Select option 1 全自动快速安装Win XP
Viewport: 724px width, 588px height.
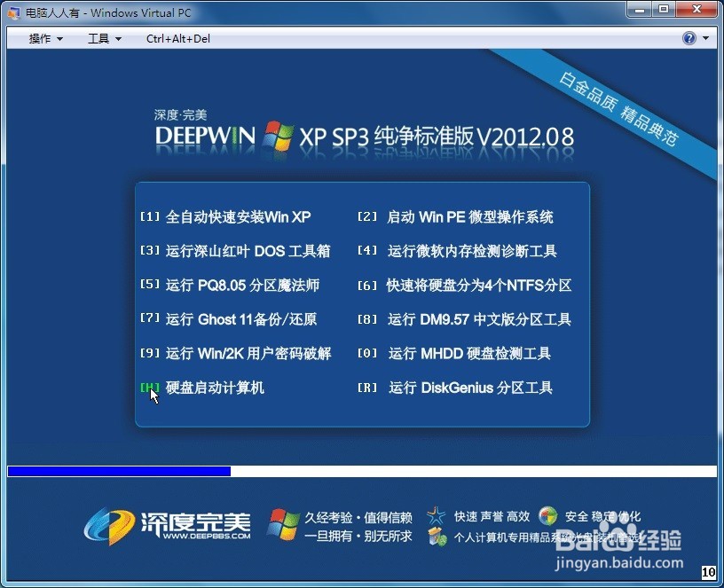[x=225, y=217]
